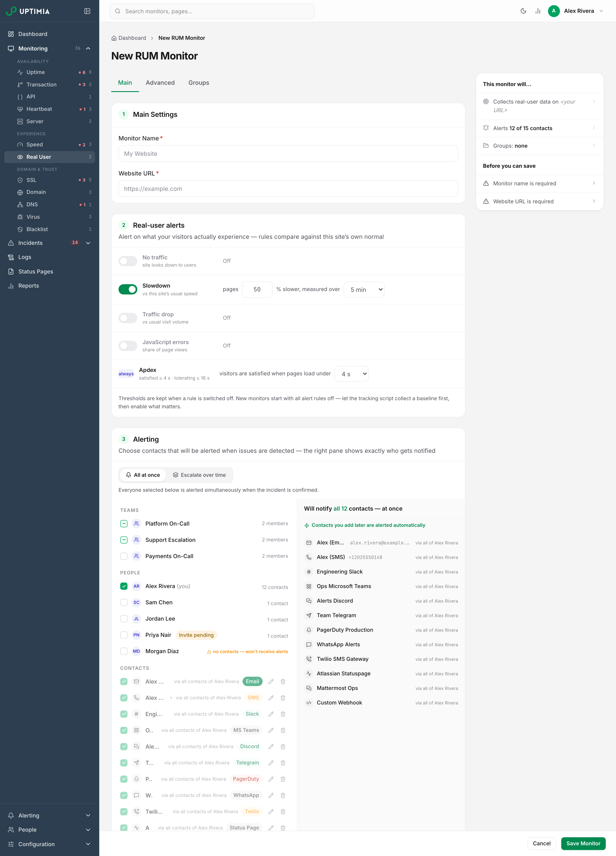
Task: Collapse the Monitoring section chevron
Action: click(x=88, y=48)
